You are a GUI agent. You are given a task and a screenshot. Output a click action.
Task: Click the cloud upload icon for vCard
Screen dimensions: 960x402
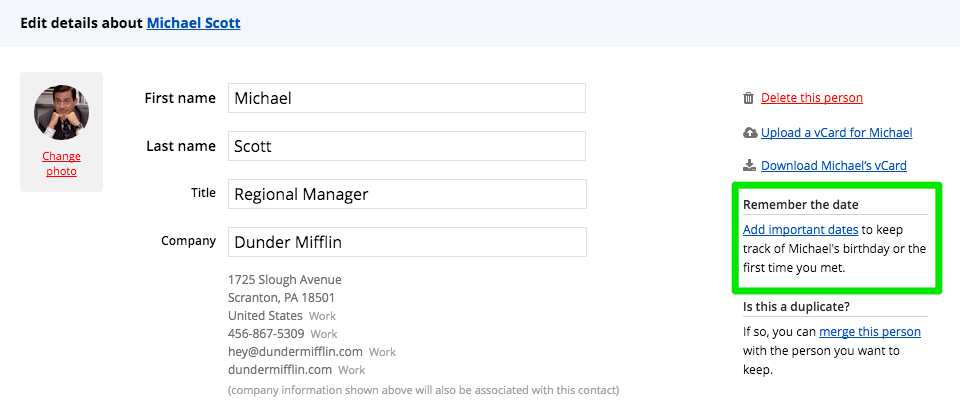coord(749,133)
